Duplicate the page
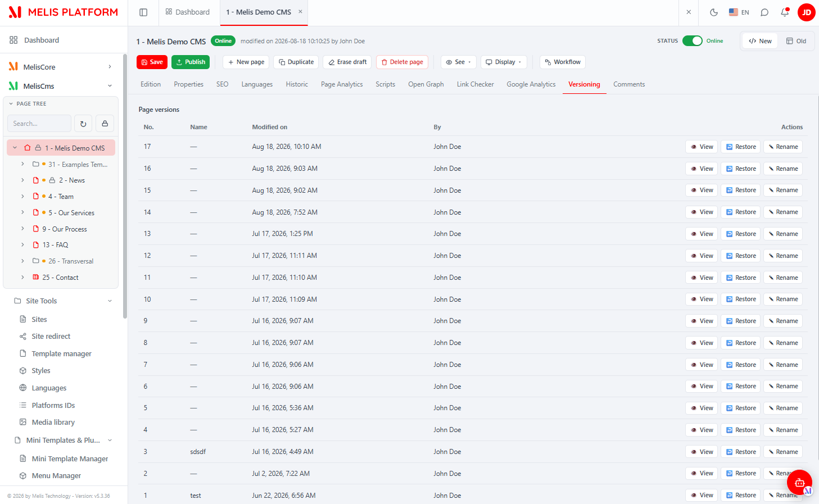819x504 pixels. click(x=296, y=62)
